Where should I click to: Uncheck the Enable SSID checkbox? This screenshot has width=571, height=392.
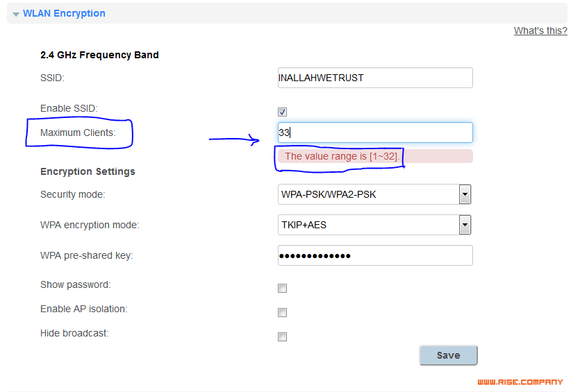(x=282, y=112)
